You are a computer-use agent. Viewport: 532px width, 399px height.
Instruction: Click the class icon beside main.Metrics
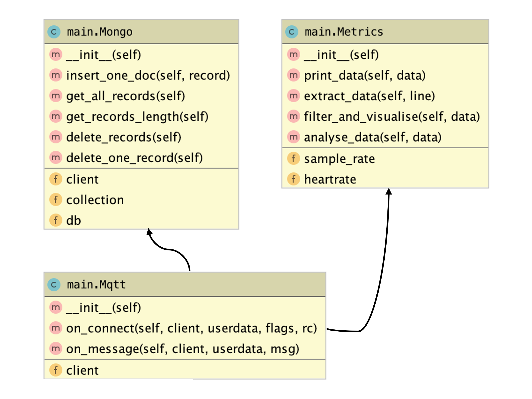[x=291, y=32]
